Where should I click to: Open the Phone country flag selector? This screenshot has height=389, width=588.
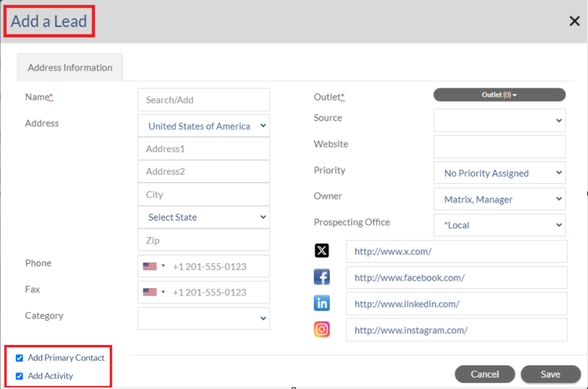pos(154,266)
